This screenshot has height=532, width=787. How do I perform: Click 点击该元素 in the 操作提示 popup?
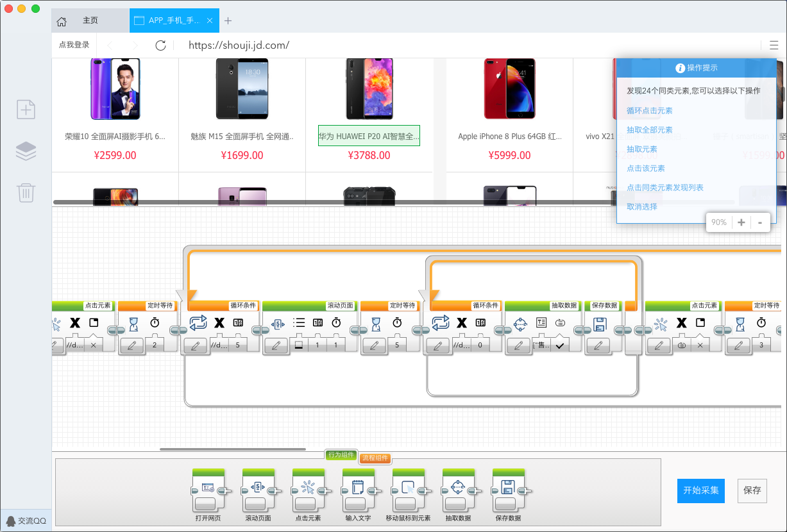(x=646, y=169)
